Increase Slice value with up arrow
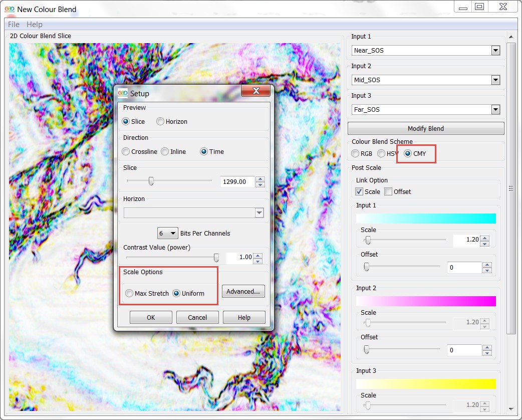Viewport: 522px width, 420px height. [260, 179]
